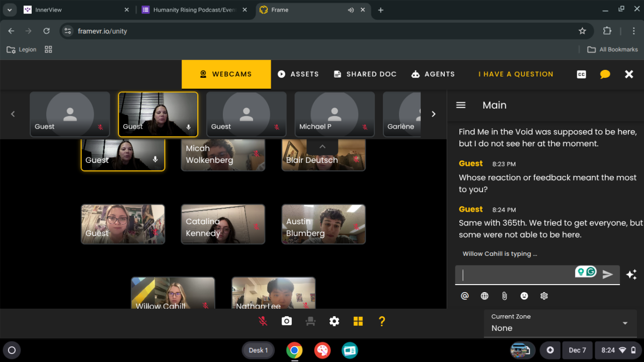The width and height of the screenshot is (644, 362).
Task: Select Michael P's webcam thumbnail
Action: (335, 114)
